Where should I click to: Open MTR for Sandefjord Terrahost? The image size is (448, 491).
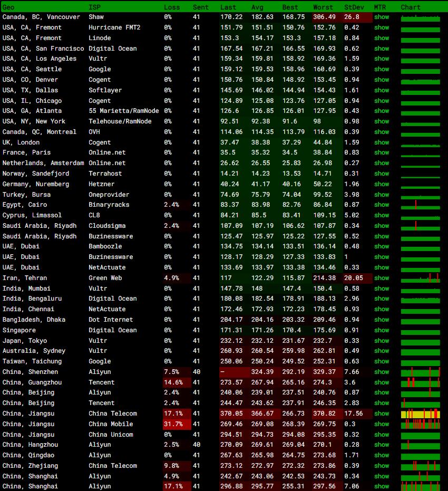tap(382, 174)
